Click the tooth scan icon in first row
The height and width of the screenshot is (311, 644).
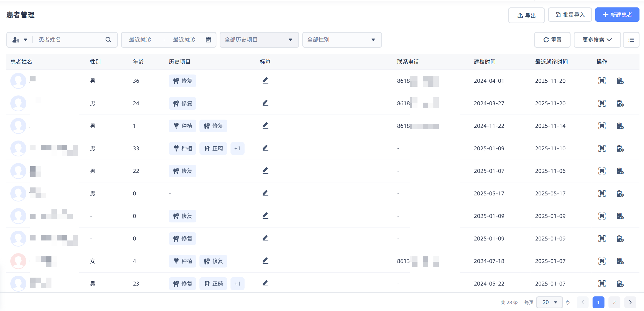click(602, 81)
